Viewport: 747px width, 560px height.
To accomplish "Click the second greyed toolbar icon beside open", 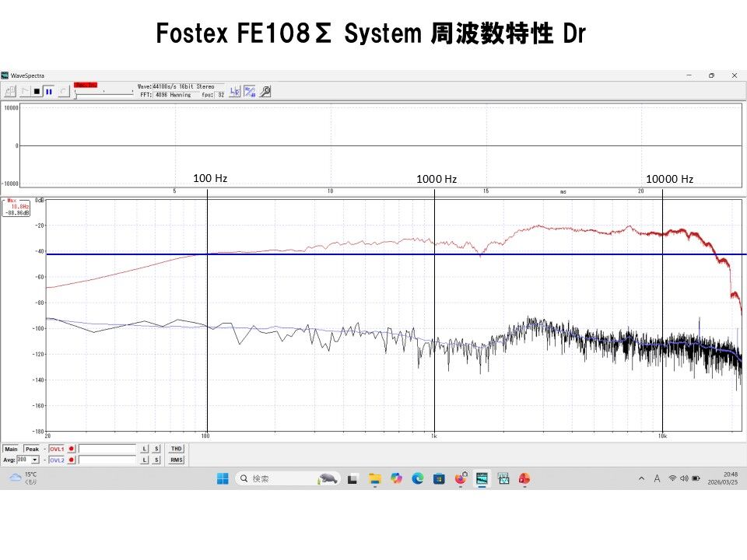I will tap(25, 91).
